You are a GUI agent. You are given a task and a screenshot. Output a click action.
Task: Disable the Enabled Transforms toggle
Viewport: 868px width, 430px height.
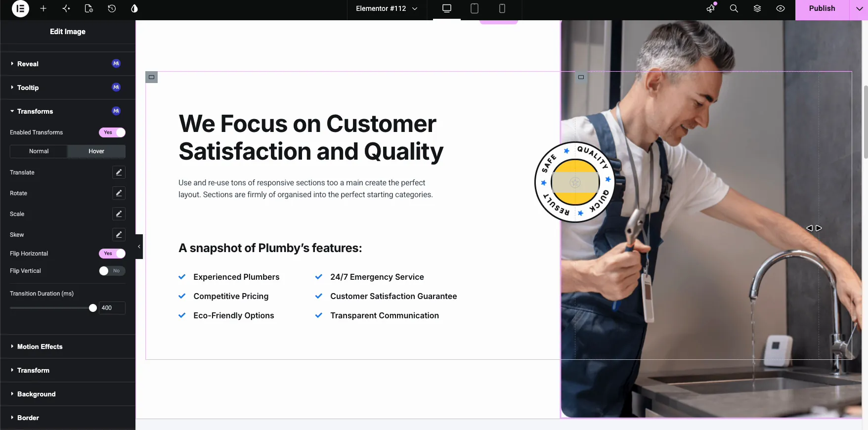pos(112,132)
